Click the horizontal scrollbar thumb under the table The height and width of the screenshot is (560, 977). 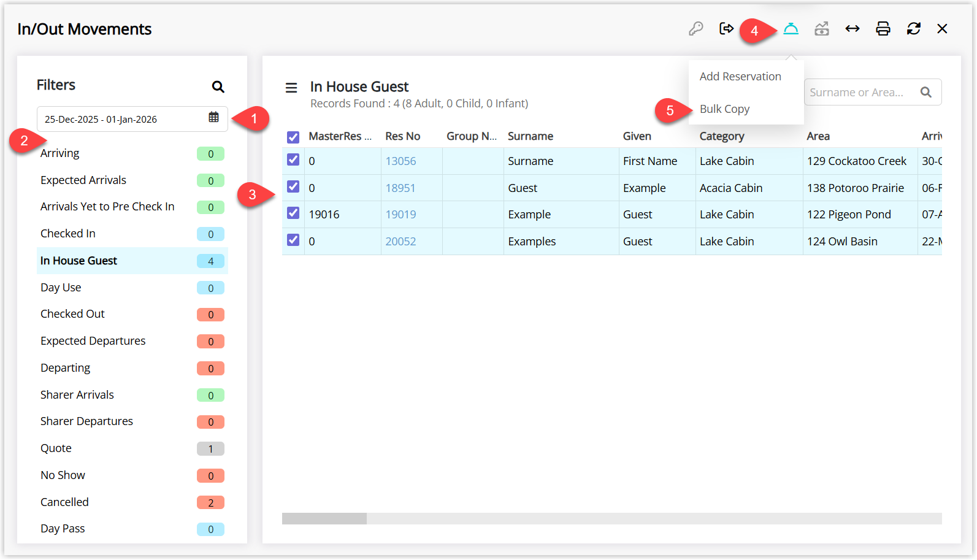[x=324, y=519]
